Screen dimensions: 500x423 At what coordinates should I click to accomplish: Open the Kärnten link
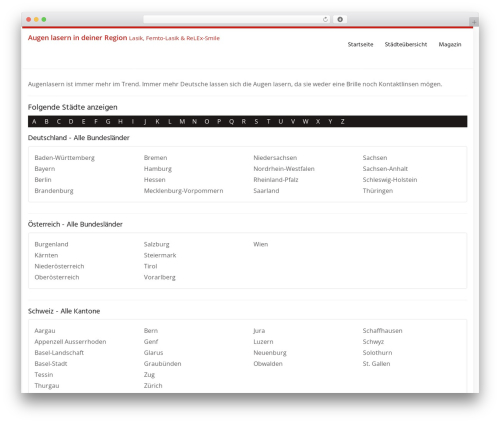(46, 255)
